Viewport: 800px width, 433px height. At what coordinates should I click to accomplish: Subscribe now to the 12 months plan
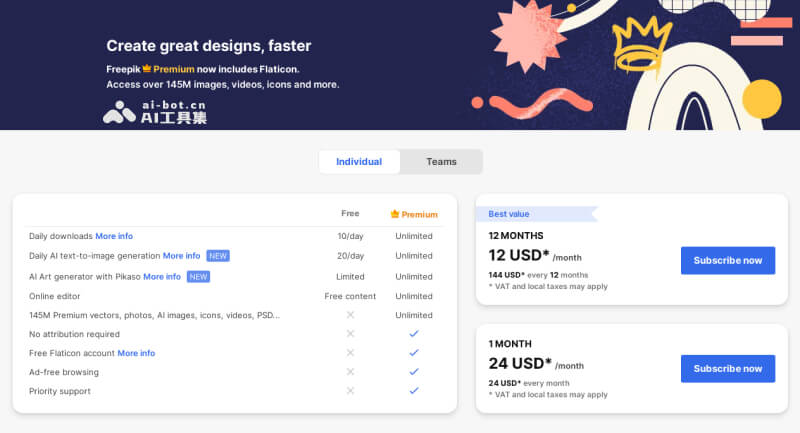click(x=728, y=260)
